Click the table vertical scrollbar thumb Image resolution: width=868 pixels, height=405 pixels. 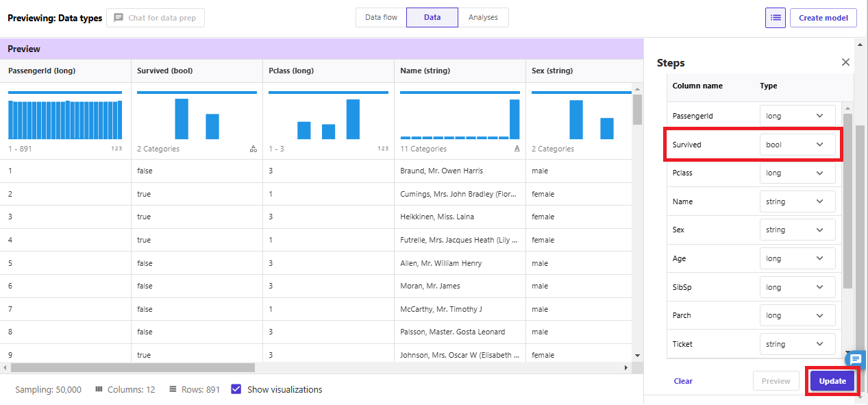point(637,110)
